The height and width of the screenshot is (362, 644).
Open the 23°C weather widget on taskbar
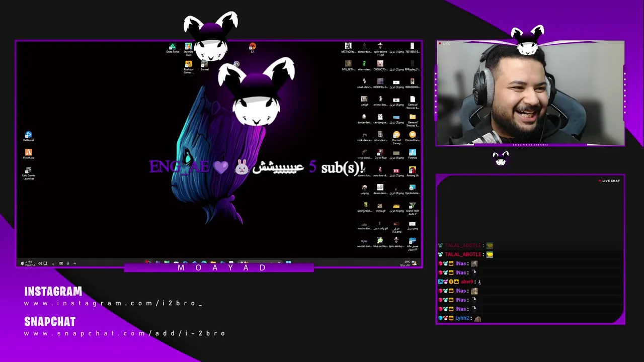click(x=411, y=263)
